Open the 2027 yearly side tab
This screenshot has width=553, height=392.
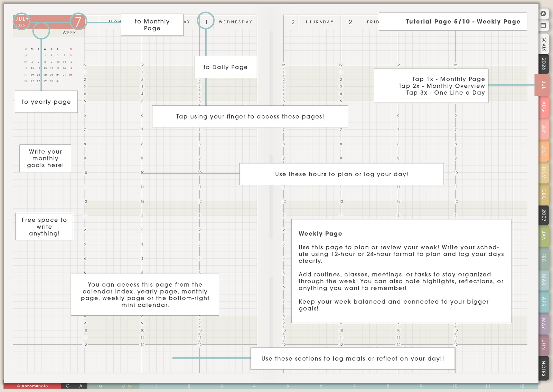[544, 215]
